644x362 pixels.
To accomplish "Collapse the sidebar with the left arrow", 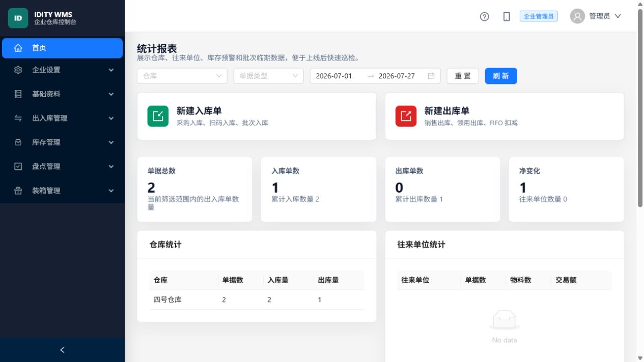I will tap(62, 350).
